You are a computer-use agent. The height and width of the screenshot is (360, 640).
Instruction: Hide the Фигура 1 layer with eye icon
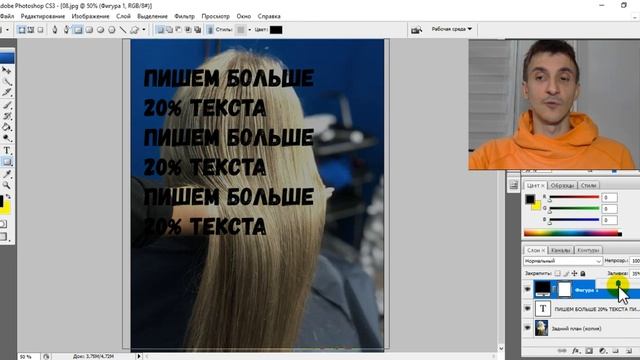pyautogui.click(x=527, y=289)
